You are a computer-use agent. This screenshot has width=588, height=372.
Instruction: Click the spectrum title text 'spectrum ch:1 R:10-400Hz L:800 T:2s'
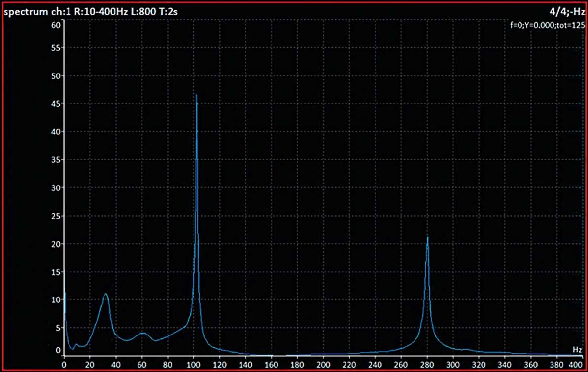[x=91, y=12]
